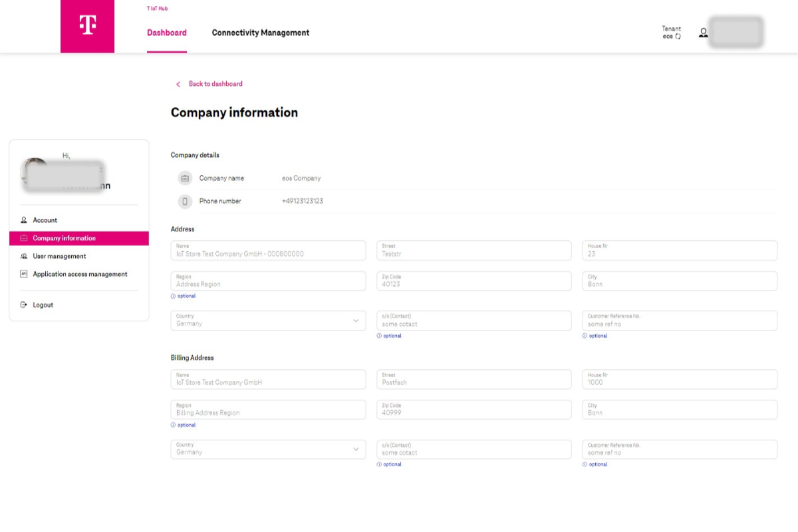Select the Account icon in the sidebar
The height and width of the screenshot is (532, 798).
tap(24, 219)
